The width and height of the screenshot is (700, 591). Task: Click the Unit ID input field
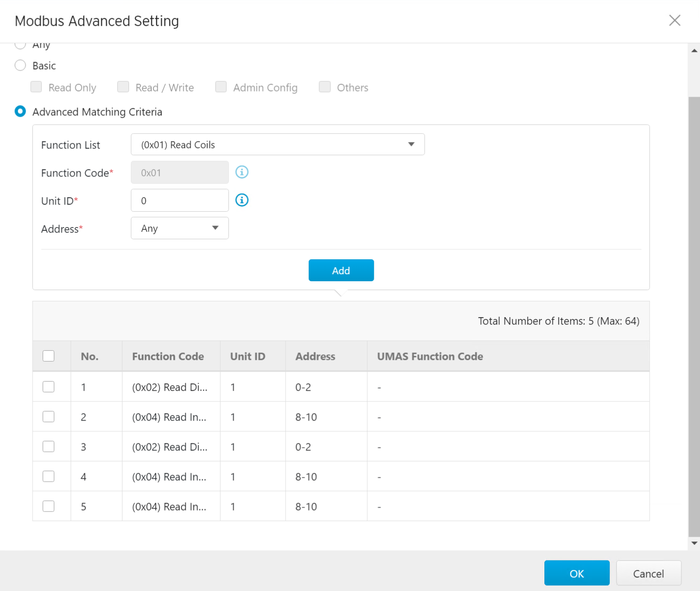coord(179,200)
